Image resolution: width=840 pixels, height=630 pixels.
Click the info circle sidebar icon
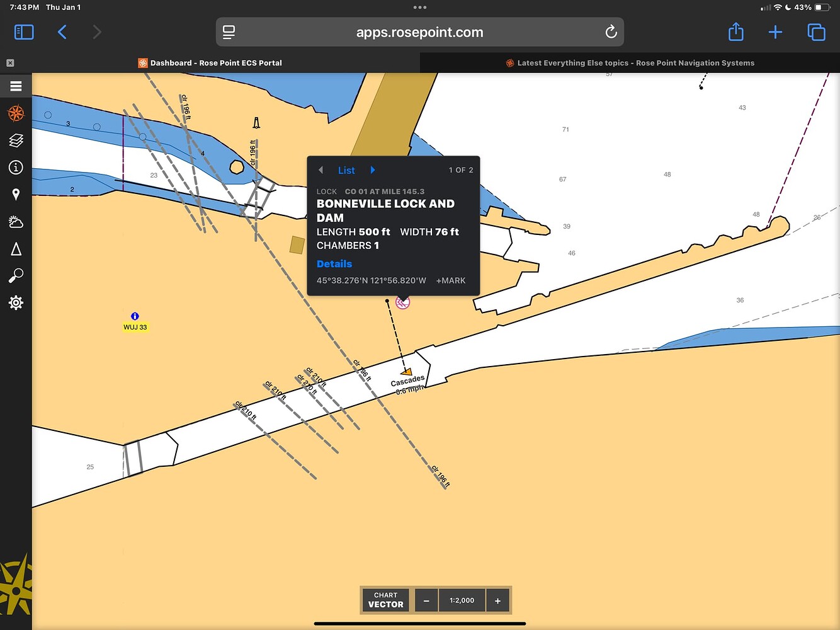pyautogui.click(x=16, y=168)
